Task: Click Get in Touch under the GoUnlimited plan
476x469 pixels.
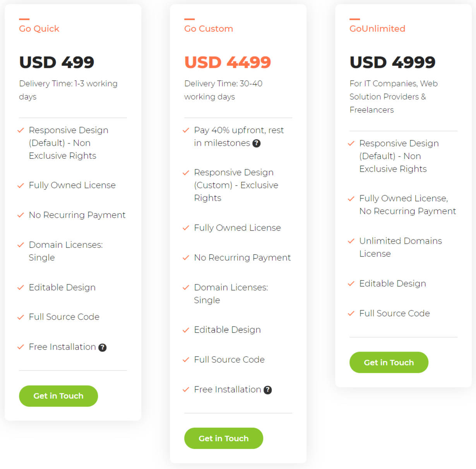Action: (389, 362)
